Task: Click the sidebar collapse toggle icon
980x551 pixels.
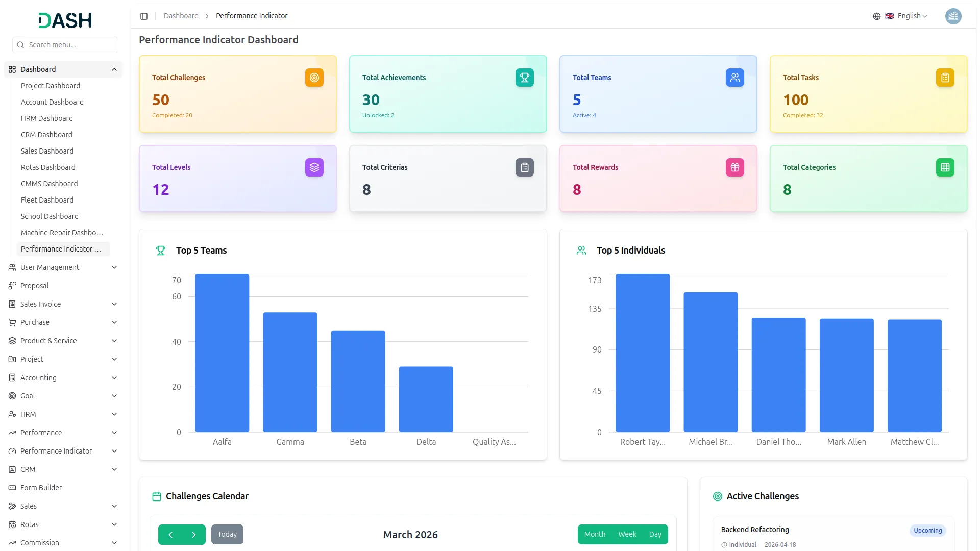Action: (144, 16)
